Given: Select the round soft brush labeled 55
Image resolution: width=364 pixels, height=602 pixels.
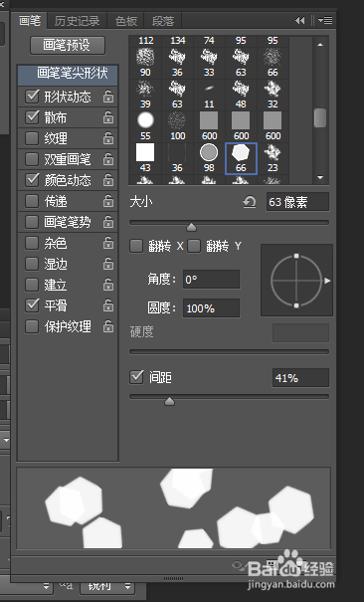Looking at the screenshot, I should (145, 126).
